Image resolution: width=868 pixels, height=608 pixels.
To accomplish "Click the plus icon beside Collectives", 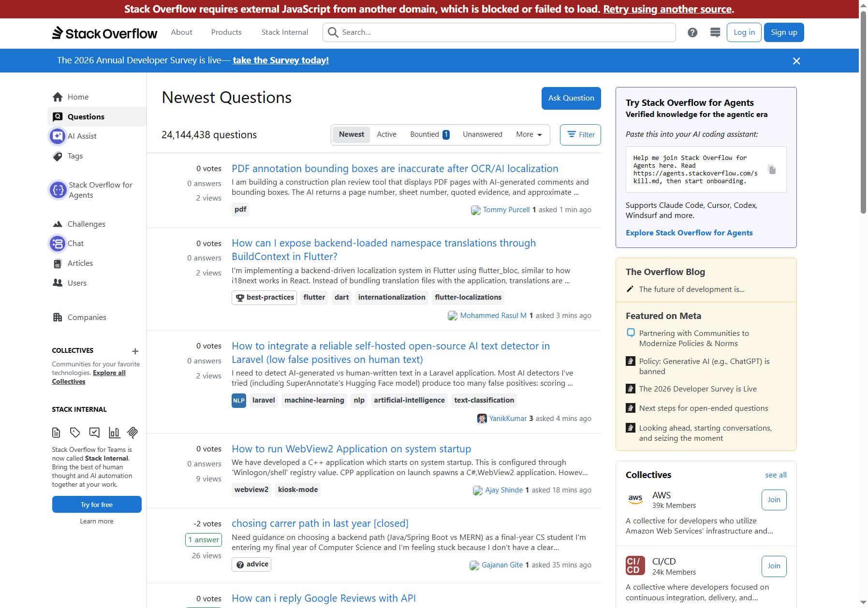I will [135, 351].
